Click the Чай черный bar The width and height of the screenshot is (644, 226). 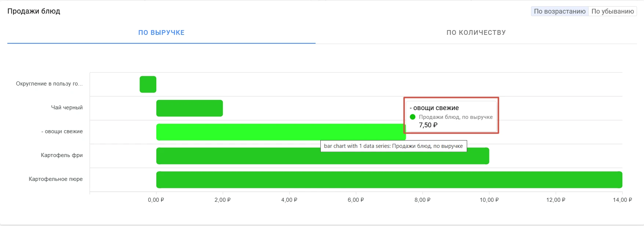189,108
